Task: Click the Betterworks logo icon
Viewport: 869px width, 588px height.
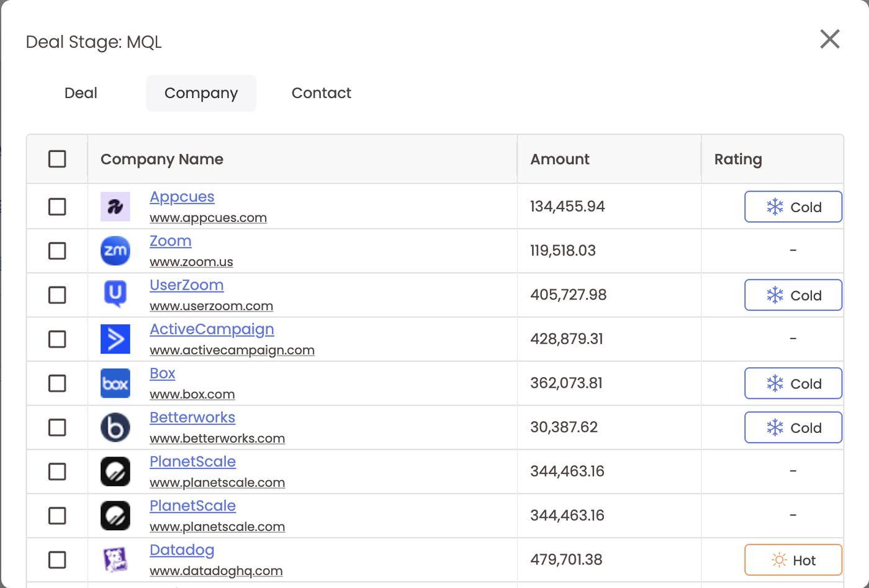Action: click(115, 427)
